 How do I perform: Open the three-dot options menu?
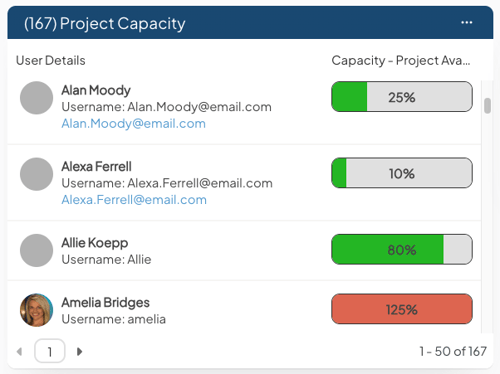tap(466, 23)
